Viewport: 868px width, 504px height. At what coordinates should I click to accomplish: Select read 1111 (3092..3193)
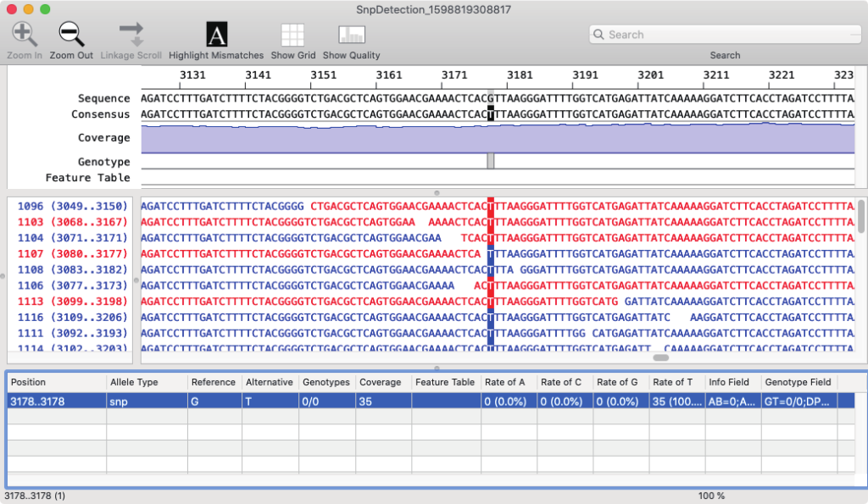72,334
